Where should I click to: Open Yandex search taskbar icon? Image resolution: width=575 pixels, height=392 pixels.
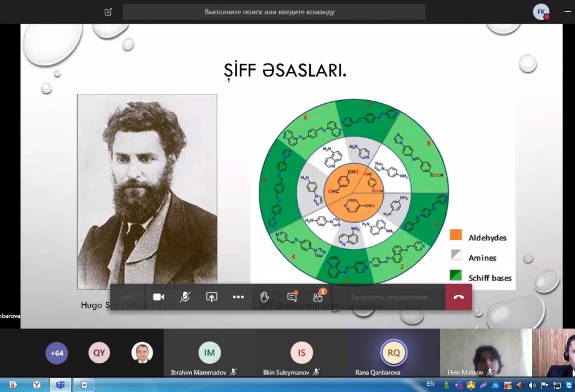coord(13,385)
